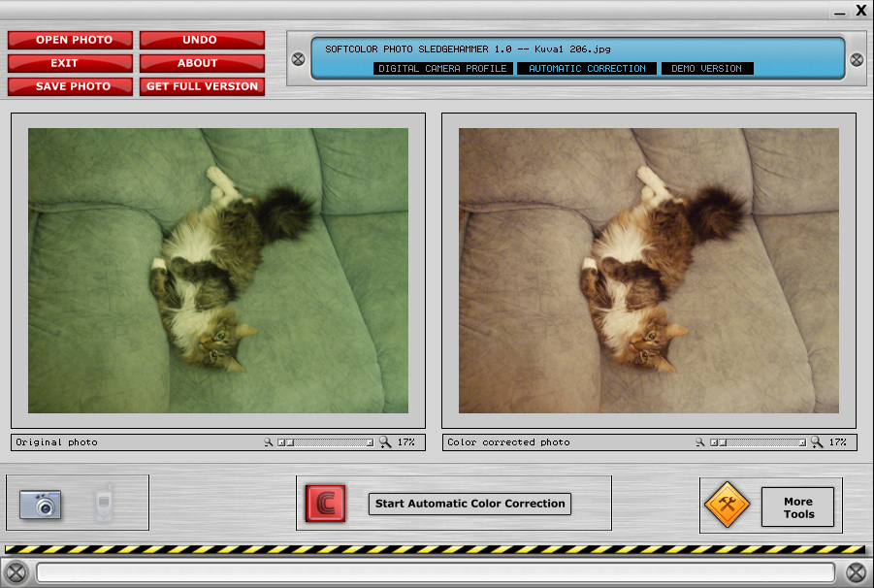
Task: Select DIGITAL CAMERA PROFILE label
Action: (442, 69)
